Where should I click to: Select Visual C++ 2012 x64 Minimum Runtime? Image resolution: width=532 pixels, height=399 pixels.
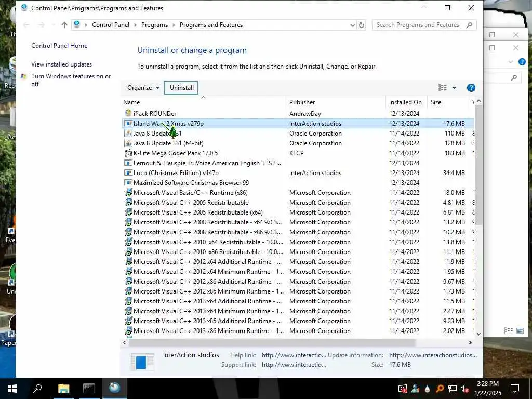298,271
